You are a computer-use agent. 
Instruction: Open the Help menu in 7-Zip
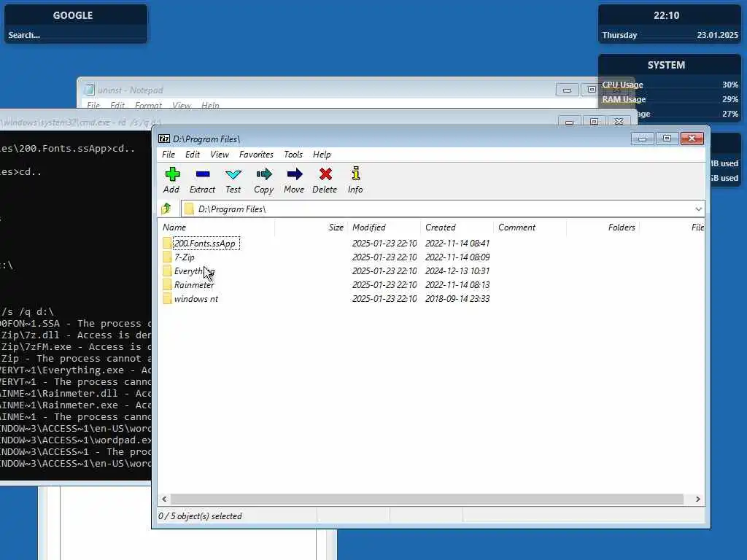pos(322,155)
